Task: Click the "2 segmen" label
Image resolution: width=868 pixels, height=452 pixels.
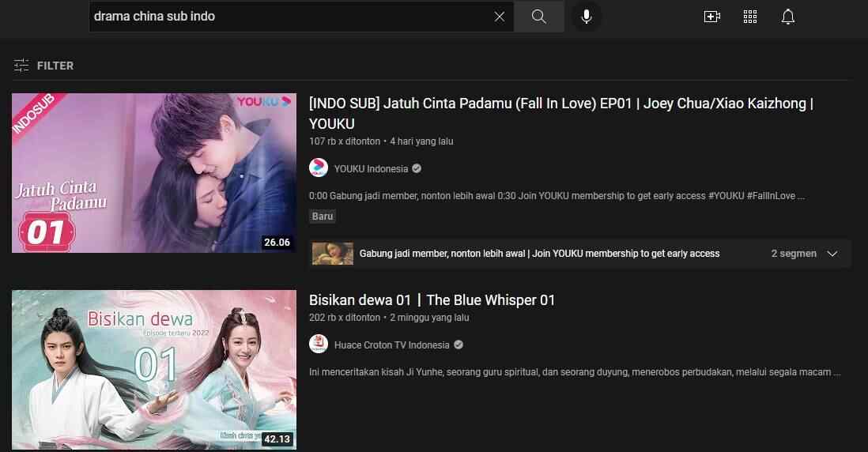Action: [x=794, y=254]
